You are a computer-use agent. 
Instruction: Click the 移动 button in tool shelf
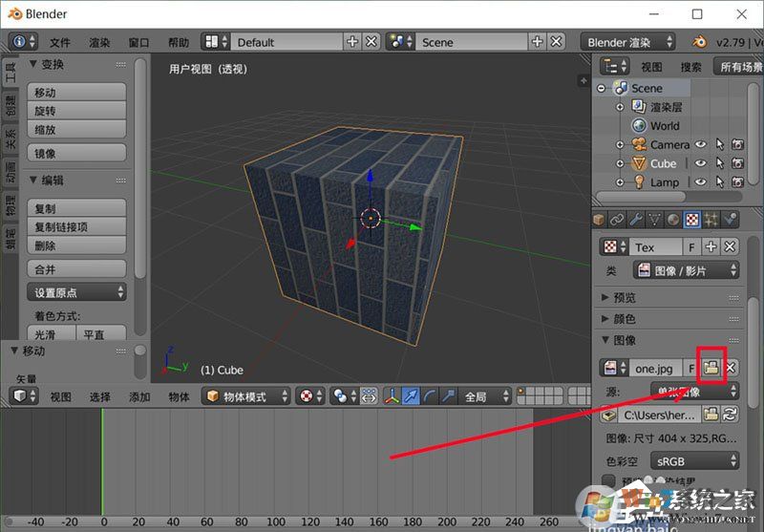77,92
